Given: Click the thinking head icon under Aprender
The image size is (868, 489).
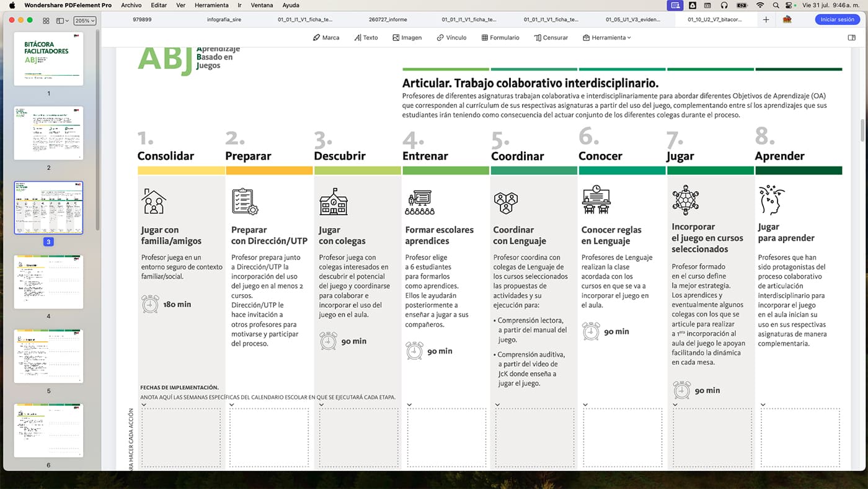Looking at the screenshot, I should click(x=772, y=199).
